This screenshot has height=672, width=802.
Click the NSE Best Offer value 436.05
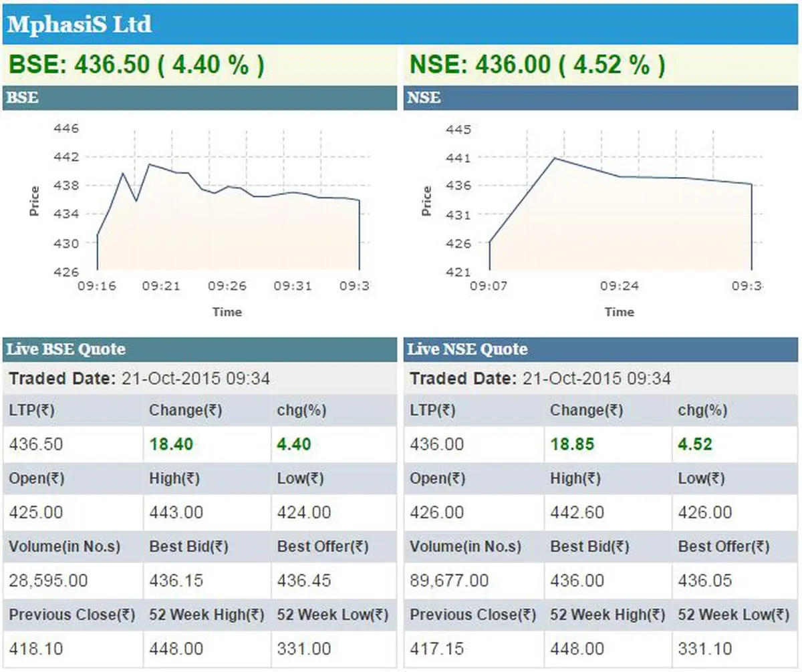pos(705,580)
